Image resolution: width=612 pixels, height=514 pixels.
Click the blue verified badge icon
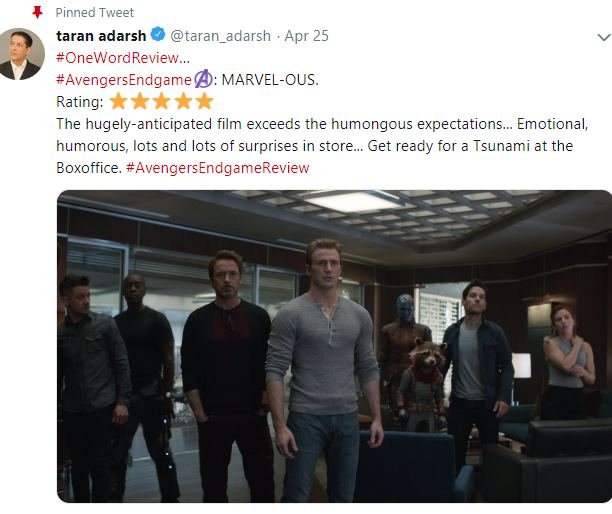(158, 35)
